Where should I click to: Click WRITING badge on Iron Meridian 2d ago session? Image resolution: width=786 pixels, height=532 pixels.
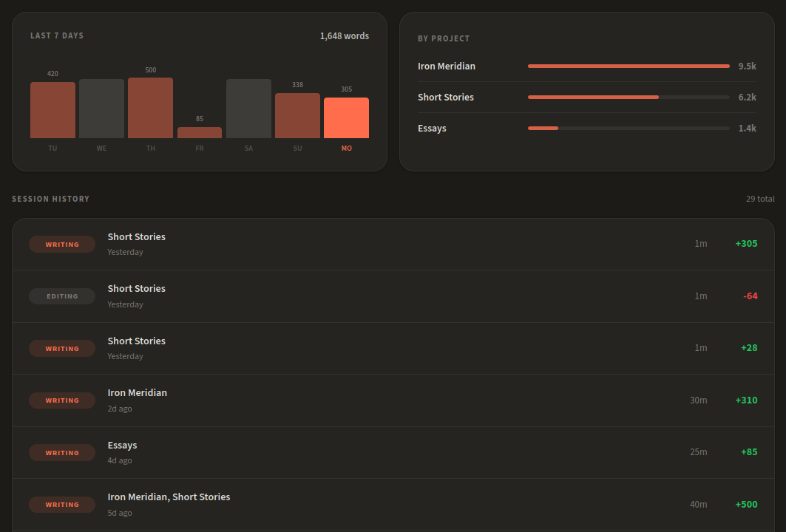tap(62, 400)
